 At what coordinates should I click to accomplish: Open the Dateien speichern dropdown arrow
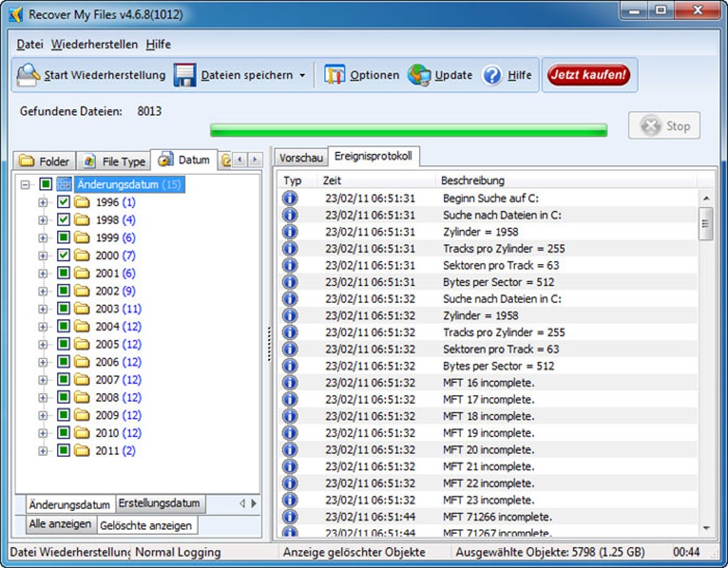tap(302, 75)
